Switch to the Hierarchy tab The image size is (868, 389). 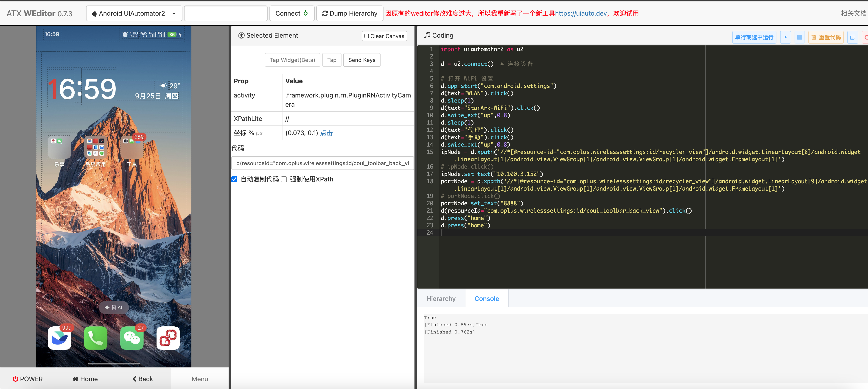(440, 298)
